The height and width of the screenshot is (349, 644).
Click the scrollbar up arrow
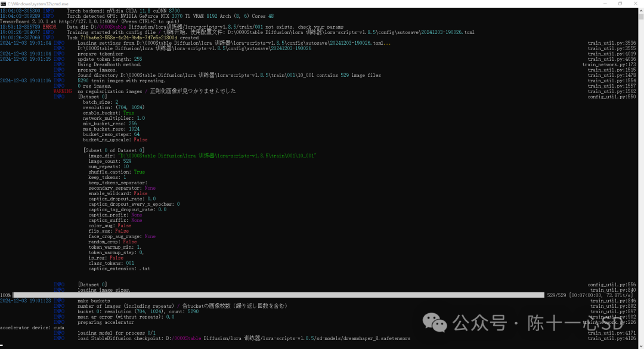pyautogui.click(x=640, y=11)
